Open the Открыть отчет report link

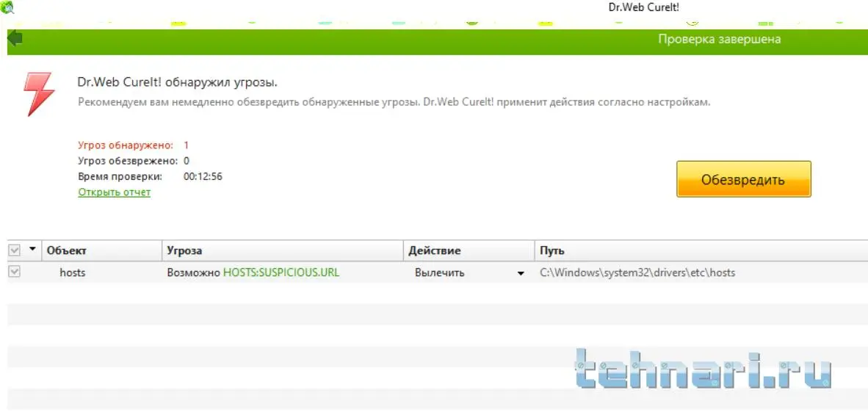coord(114,192)
